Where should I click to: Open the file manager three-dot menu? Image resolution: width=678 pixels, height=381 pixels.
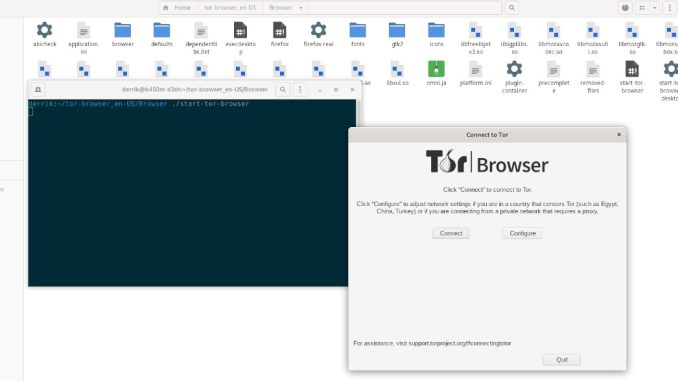[x=670, y=8]
